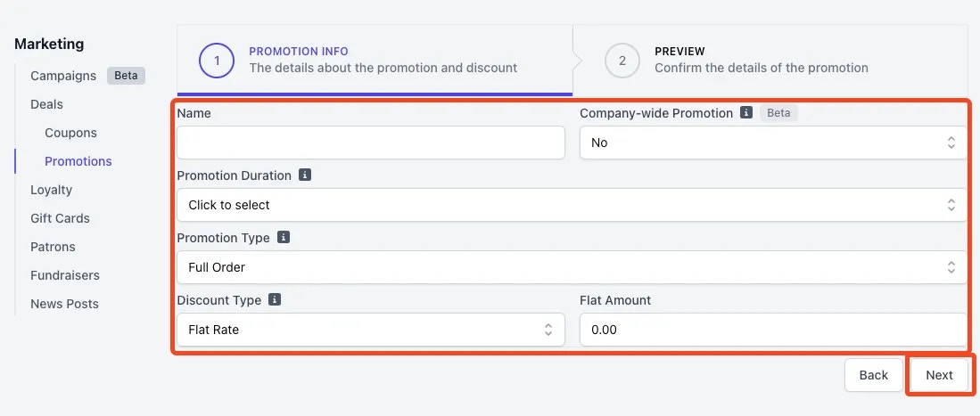Open the Discount Type Flat Rate dropdown
The height and width of the screenshot is (416, 980).
click(371, 330)
